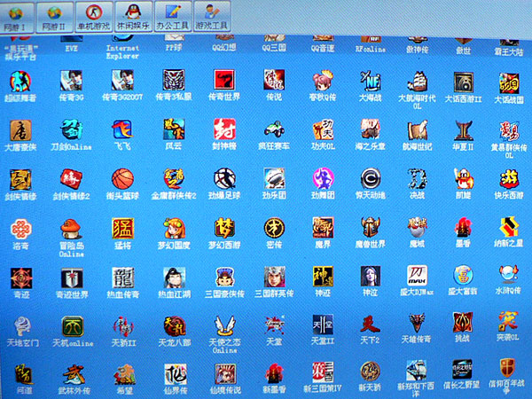Open the 传奇世界 game icon
532x399 pixels.
[x=223, y=80]
